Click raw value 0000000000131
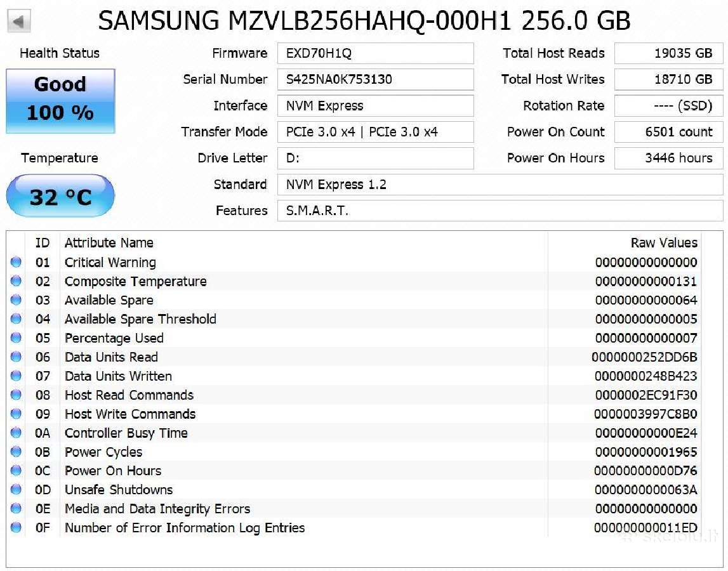The height and width of the screenshot is (571, 728). (646, 281)
